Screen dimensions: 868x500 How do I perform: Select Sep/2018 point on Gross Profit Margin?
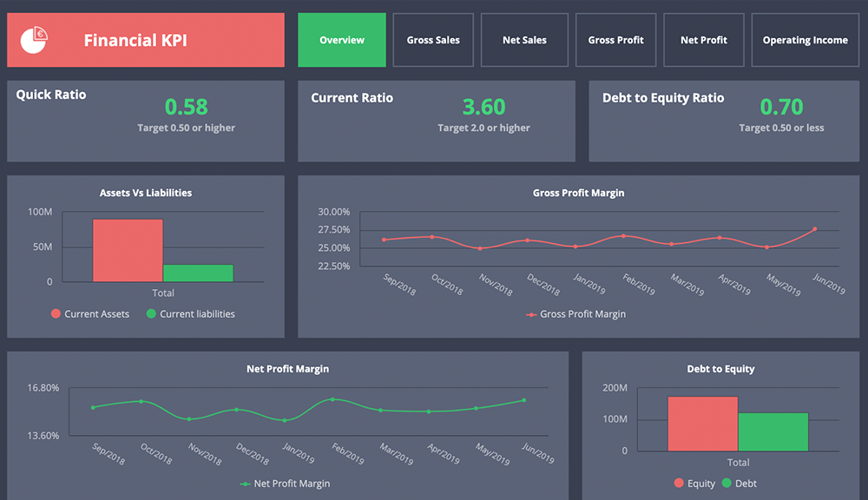[385, 240]
